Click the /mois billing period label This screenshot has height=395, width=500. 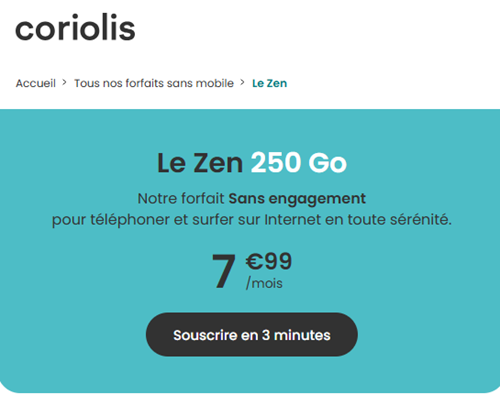click(x=264, y=283)
